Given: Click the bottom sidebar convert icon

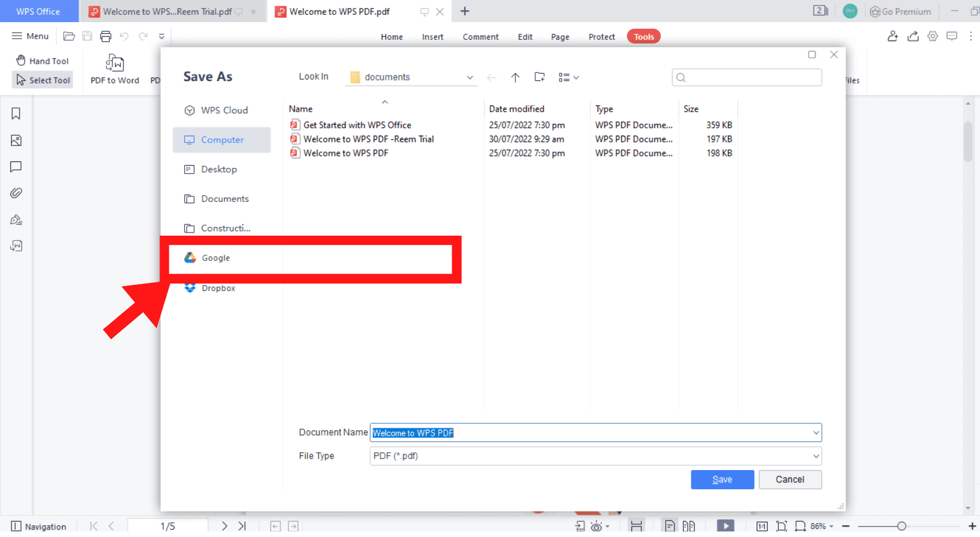Looking at the screenshot, I should click(x=16, y=245).
